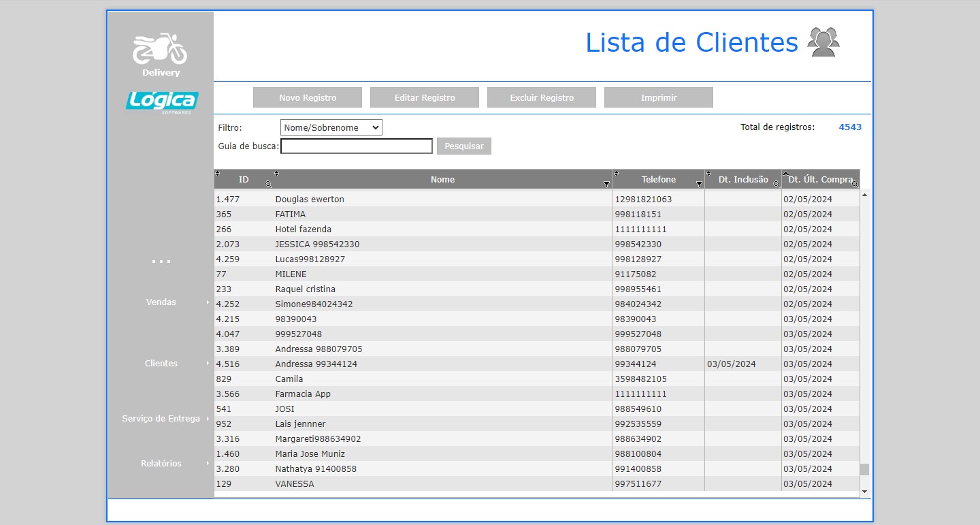Click the Delivery motorcycle logo icon
Image resolution: width=980 pixels, height=525 pixels.
coord(160,50)
